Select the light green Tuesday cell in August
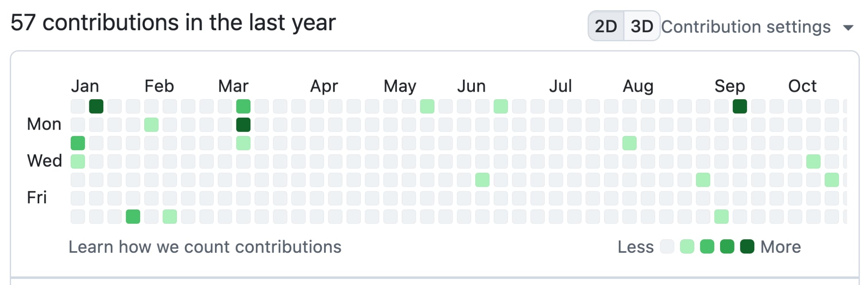Screen dimensions: 868x285 [630, 143]
